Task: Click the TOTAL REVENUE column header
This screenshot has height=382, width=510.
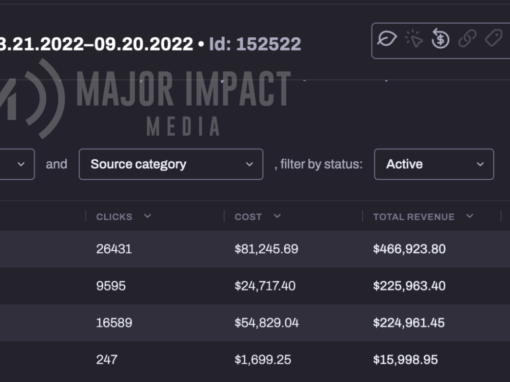Action: pos(414,217)
